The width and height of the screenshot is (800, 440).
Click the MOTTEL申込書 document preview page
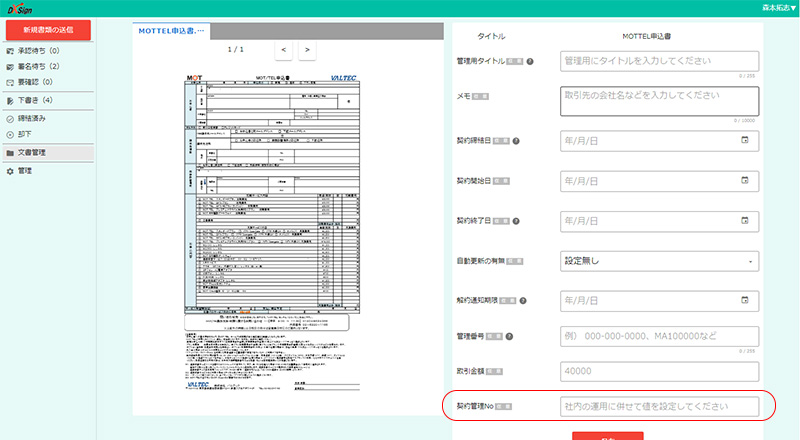(x=272, y=232)
